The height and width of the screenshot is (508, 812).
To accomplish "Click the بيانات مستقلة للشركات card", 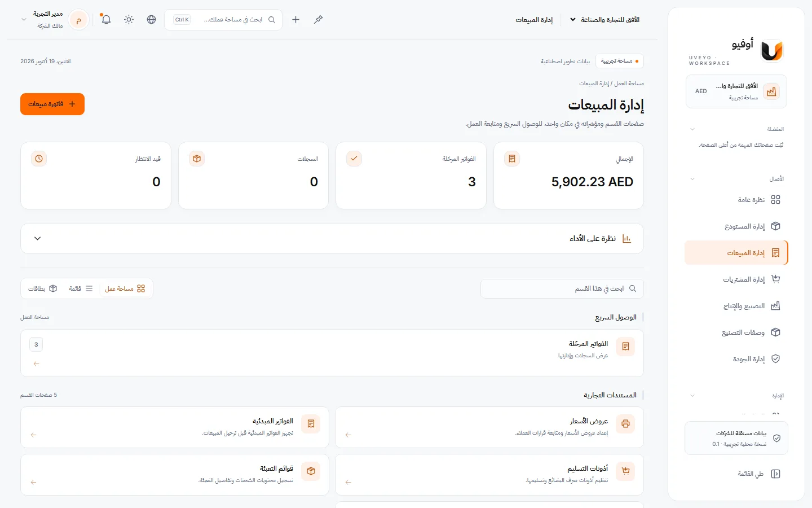I will point(736,438).
